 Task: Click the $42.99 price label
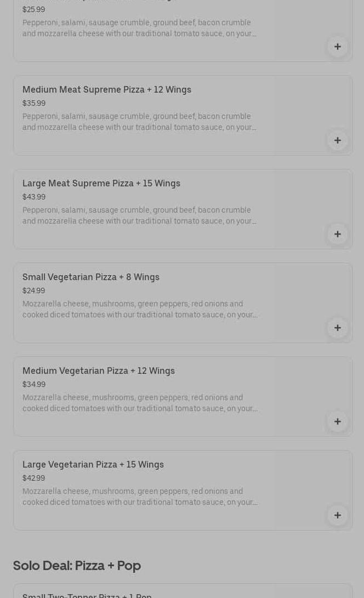pos(34,478)
